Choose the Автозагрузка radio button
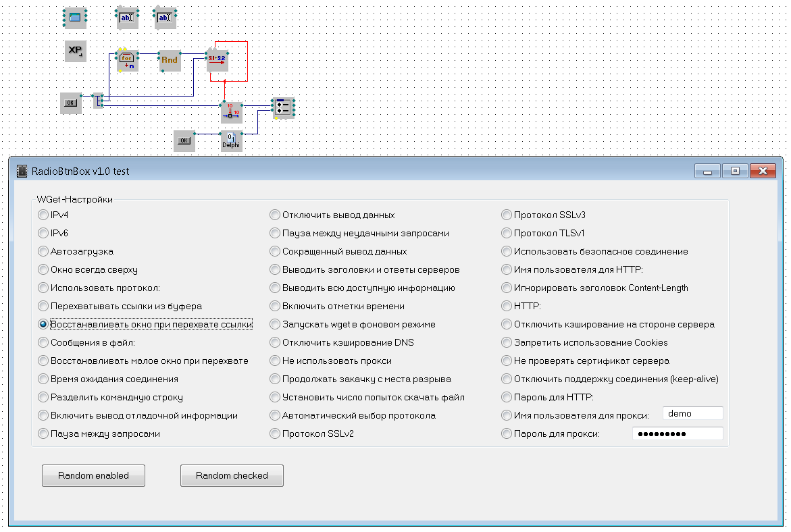 point(76,251)
